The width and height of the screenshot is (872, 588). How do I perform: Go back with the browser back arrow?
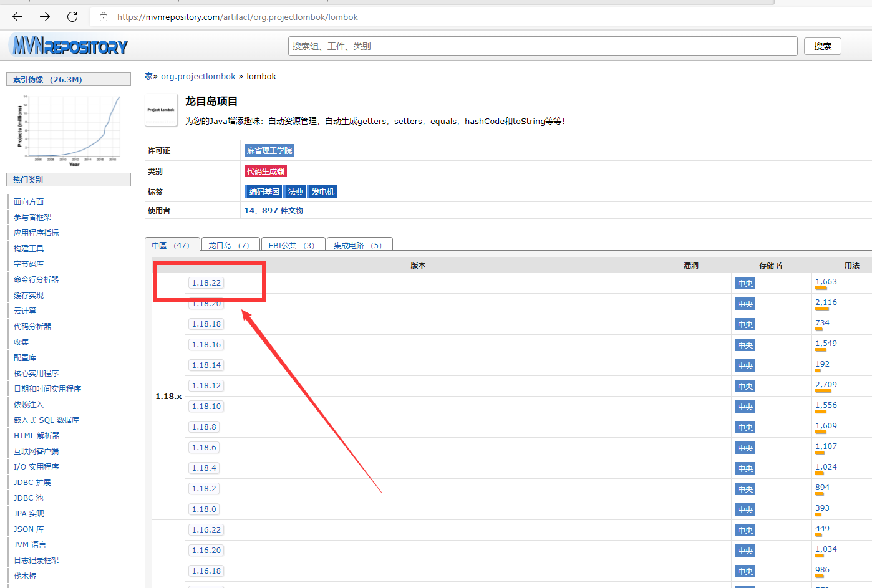coord(17,17)
